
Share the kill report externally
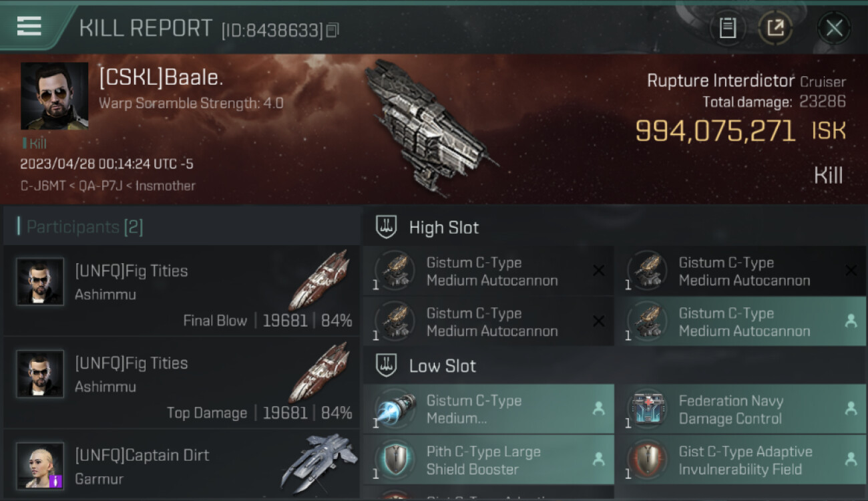tap(775, 28)
